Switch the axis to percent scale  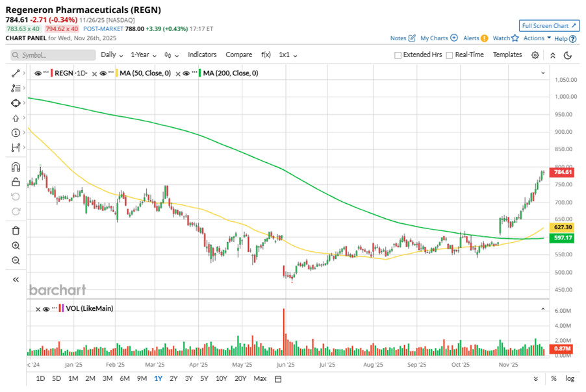tap(554, 378)
